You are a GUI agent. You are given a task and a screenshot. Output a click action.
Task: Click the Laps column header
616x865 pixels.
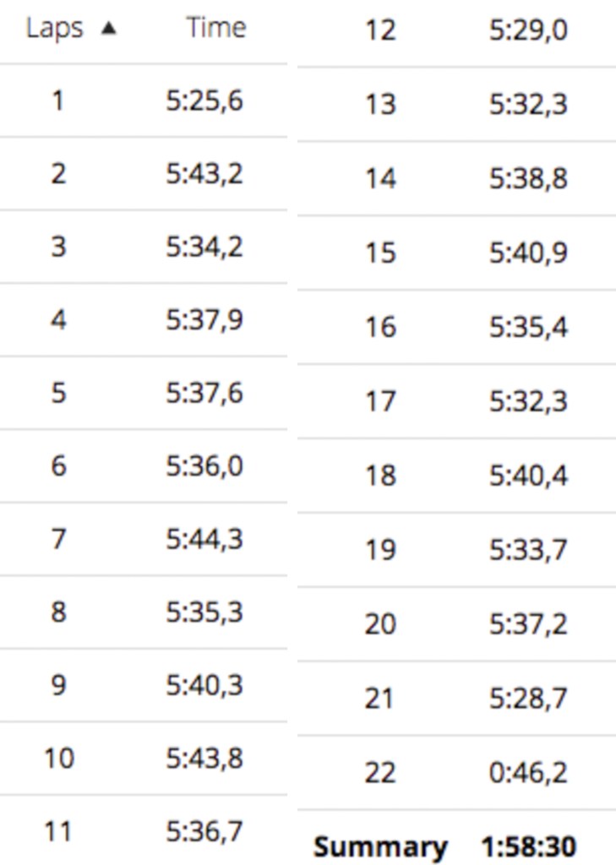(x=55, y=29)
